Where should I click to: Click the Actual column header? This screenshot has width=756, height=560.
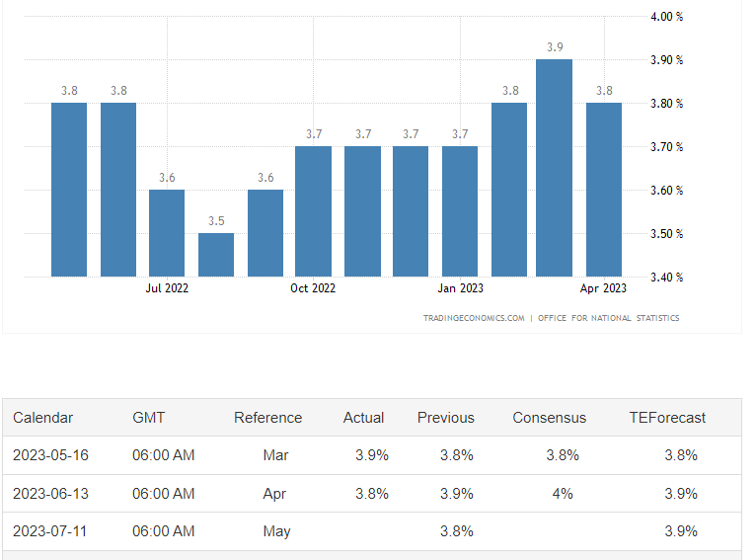[363, 418]
